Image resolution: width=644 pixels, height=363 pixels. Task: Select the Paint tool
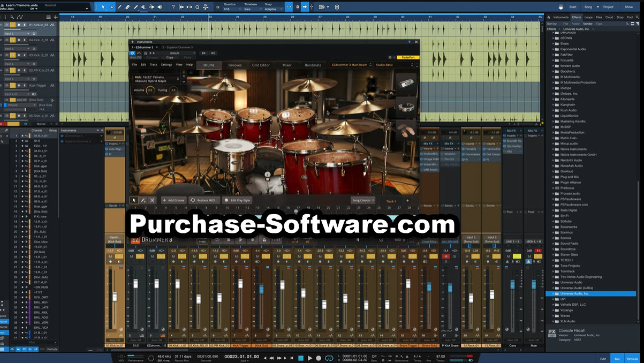120,7
